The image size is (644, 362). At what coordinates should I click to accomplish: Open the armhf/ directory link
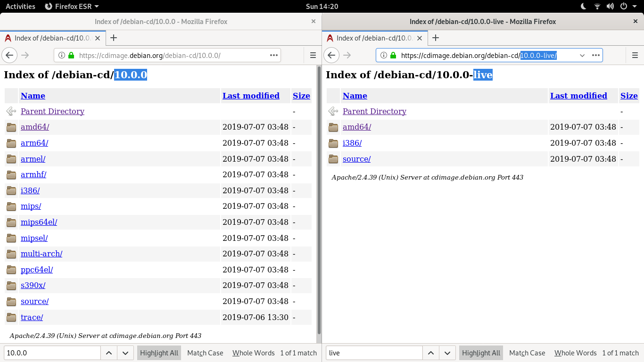33,174
